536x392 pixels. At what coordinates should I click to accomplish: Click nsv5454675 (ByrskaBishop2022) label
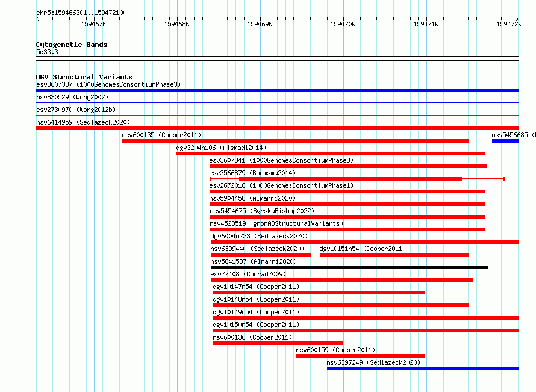(262, 211)
